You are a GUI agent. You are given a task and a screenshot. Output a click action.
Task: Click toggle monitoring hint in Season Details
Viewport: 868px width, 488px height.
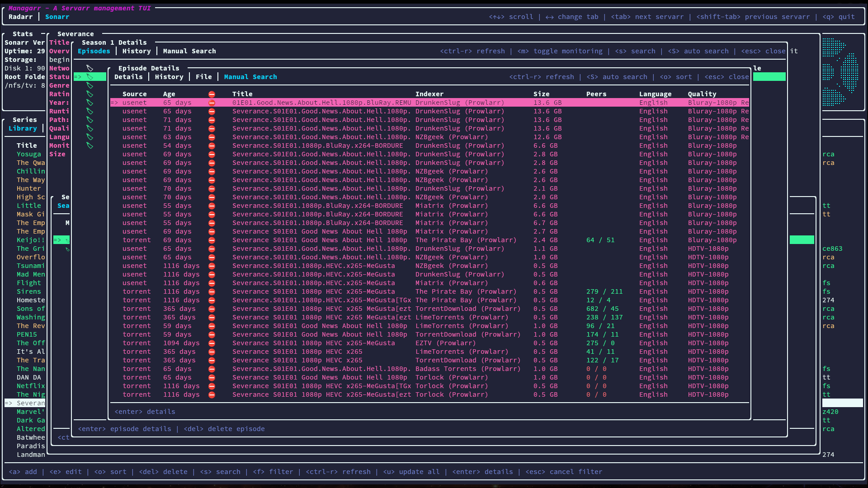[x=560, y=51]
